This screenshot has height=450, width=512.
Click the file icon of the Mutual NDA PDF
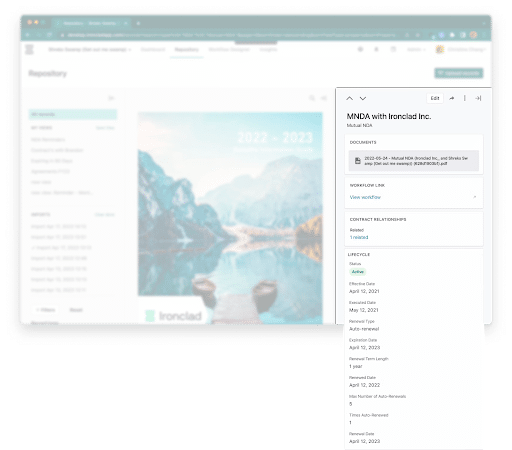coord(358,161)
